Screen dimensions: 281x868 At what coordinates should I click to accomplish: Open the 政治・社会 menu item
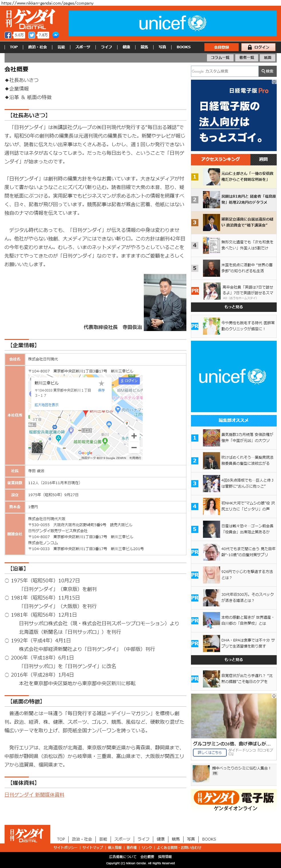pos(37,47)
